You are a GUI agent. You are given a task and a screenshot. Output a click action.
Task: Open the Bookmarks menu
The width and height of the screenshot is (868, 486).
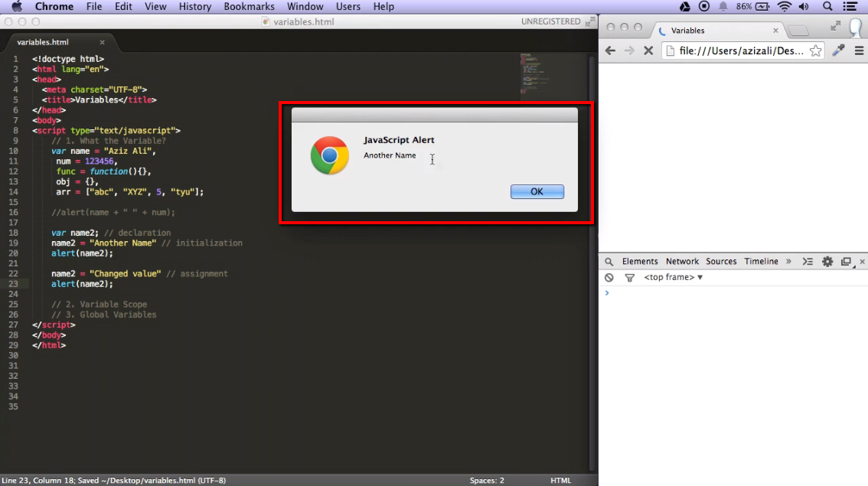tap(249, 6)
